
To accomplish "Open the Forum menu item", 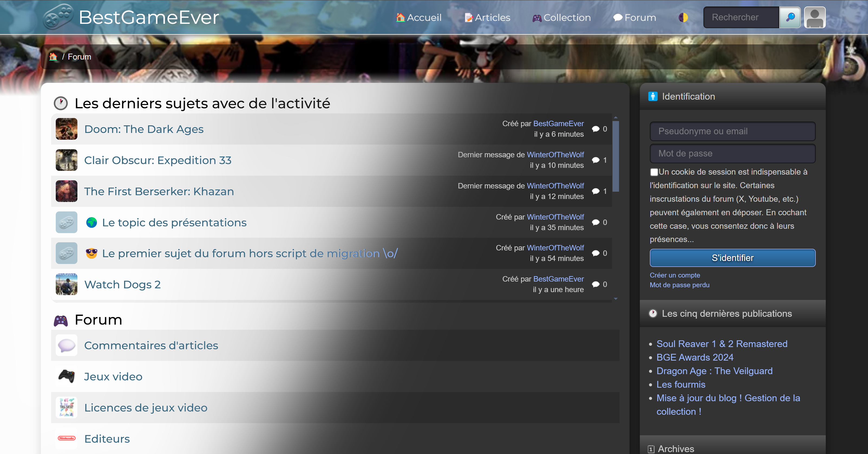I will [x=634, y=18].
